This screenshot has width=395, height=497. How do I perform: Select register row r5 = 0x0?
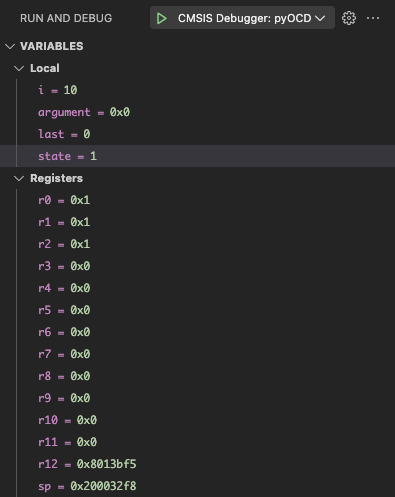point(197,310)
